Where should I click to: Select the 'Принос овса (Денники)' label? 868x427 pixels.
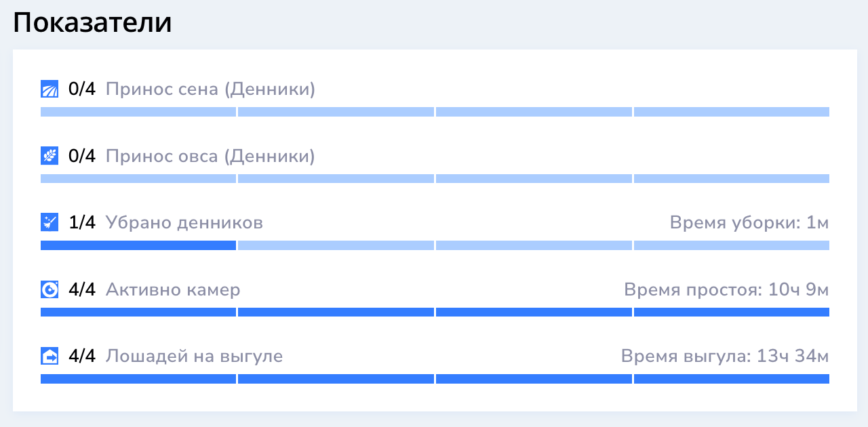tap(210, 156)
